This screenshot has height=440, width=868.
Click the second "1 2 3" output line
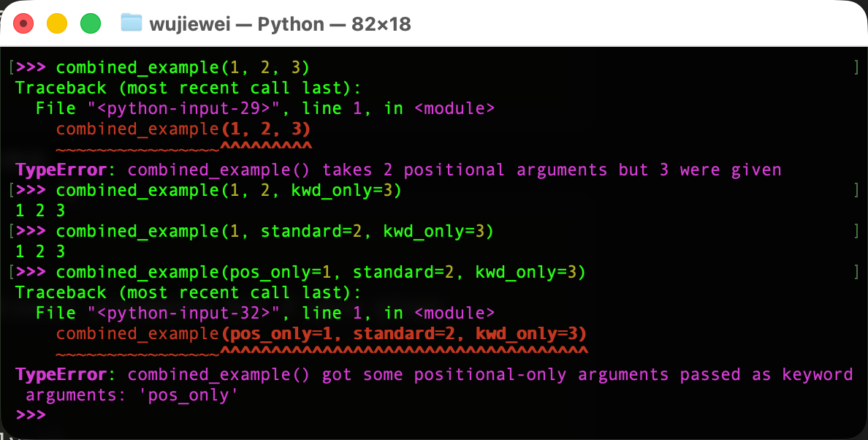[40, 251]
